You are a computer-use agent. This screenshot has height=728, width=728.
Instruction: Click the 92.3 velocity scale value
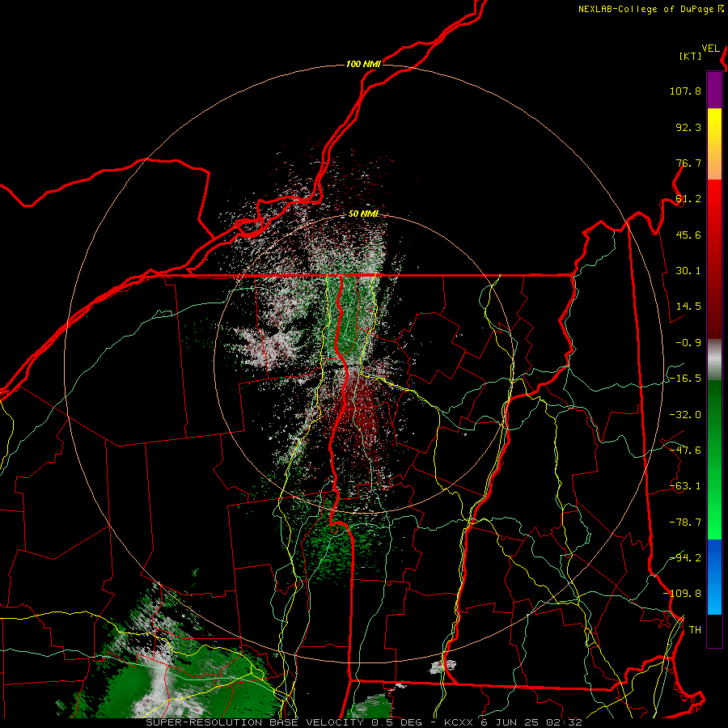(x=688, y=127)
